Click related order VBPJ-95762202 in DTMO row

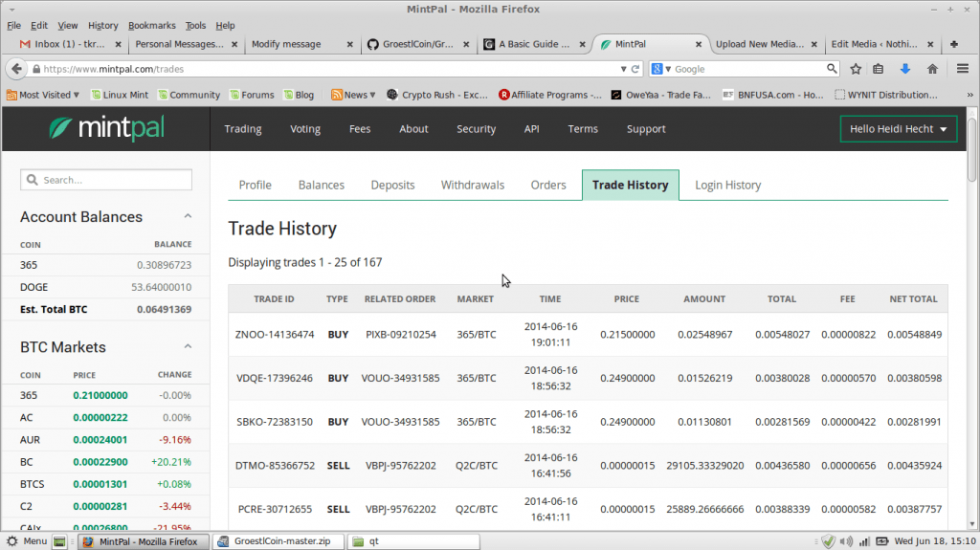click(401, 466)
